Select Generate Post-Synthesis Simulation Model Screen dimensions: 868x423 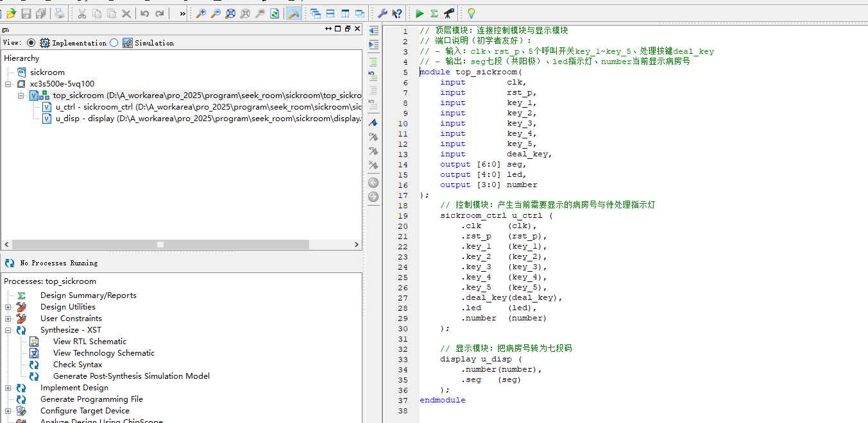tap(132, 376)
